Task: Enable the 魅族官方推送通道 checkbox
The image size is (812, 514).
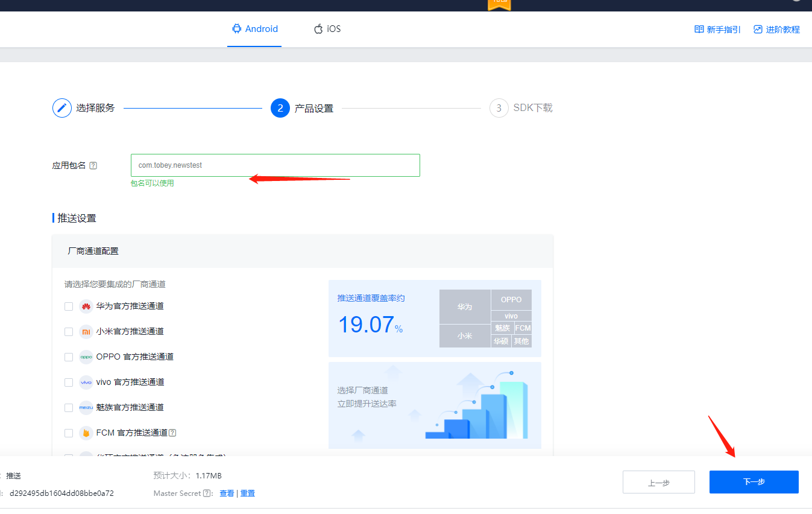Action: pyautogui.click(x=68, y=407)
